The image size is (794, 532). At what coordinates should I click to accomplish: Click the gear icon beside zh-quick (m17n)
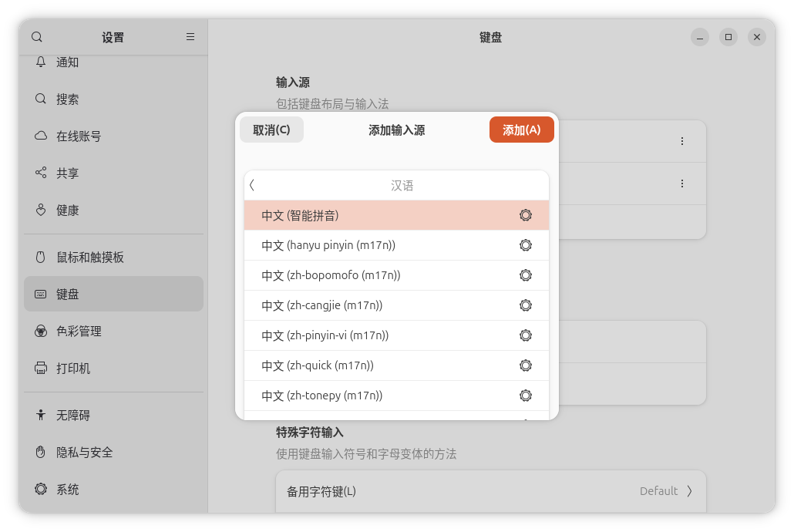(526, 365)
